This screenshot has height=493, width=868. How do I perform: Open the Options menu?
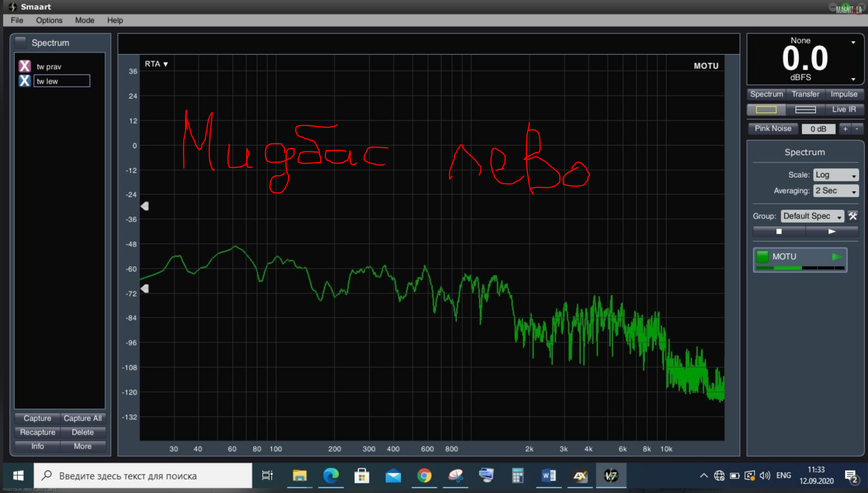point(49,20)
